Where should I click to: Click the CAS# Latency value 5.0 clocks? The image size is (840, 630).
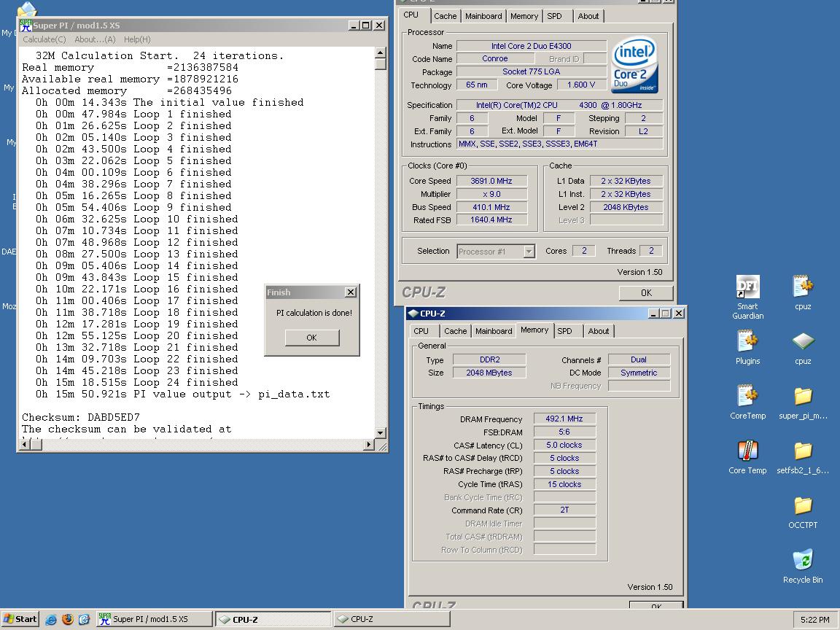click(x=564, y=446)
